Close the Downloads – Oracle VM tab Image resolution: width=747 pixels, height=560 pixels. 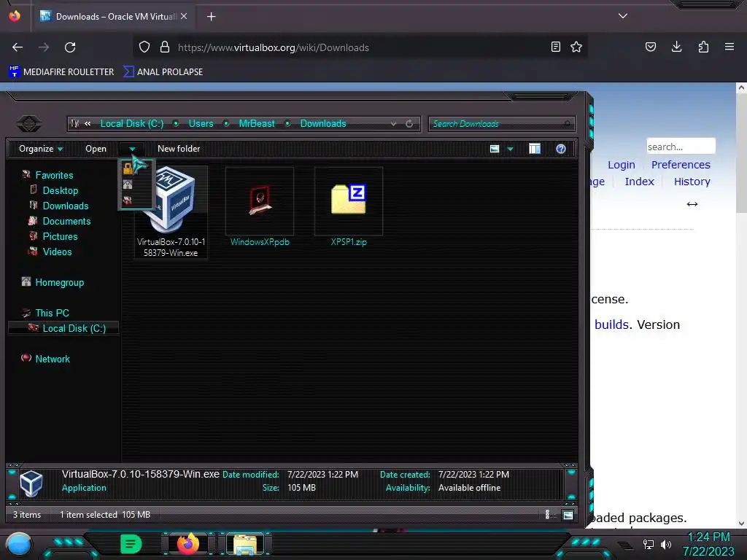pyautogui.click(x=183, y=16)
